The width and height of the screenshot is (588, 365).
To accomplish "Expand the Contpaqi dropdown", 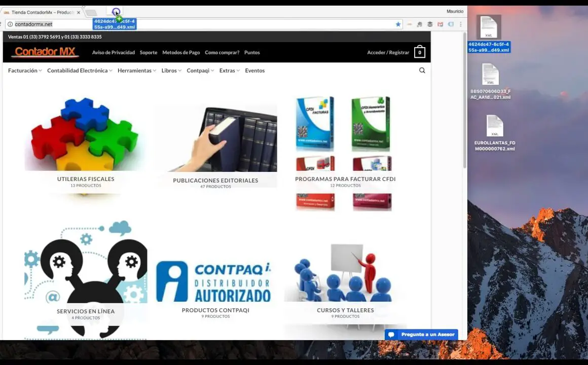I will pyautogui.click(x=200, y=70).
